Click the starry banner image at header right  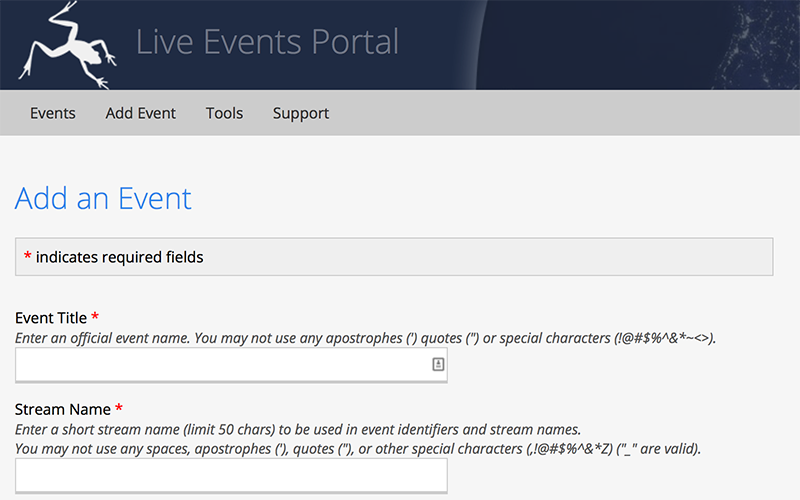638,45
